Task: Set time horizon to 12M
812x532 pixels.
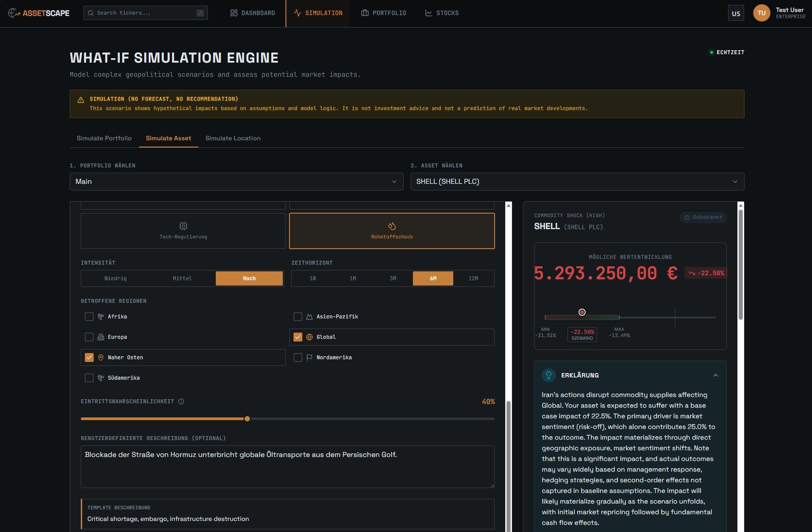Action: [473, 278]
